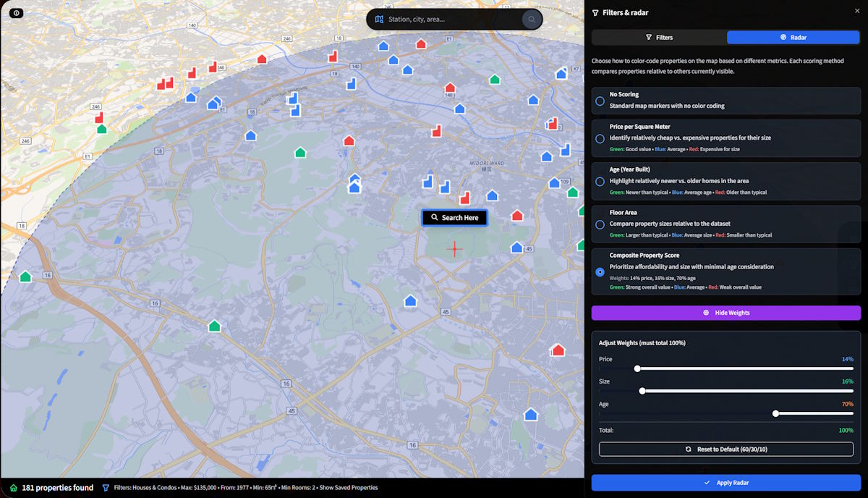Click the green house icon beside 181 properties found
This screenshot has width=868, height=498.
[x=14, y=488]
